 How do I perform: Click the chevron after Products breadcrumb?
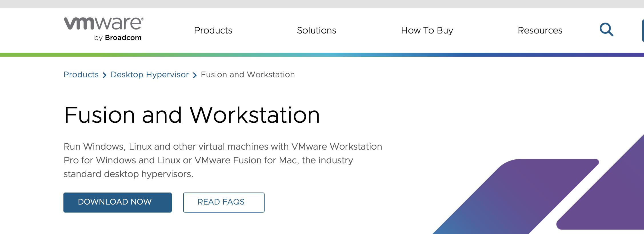(x=105, y=75)
